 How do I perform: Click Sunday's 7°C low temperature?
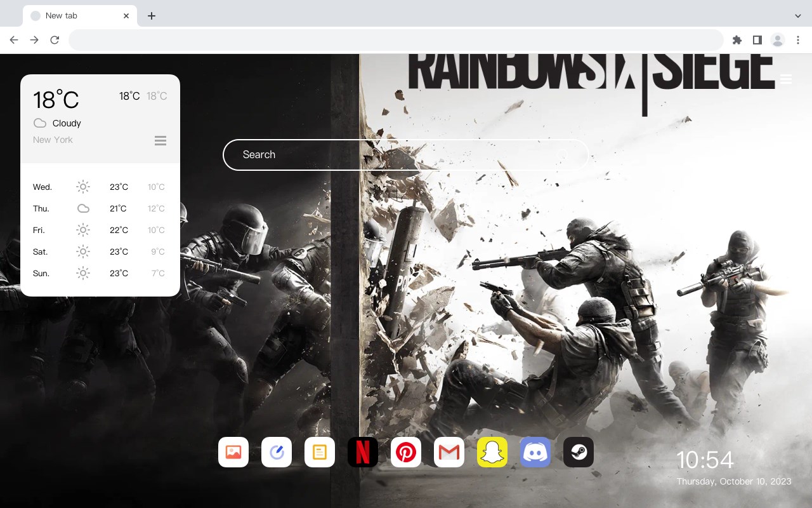click(x=158, y=273)
